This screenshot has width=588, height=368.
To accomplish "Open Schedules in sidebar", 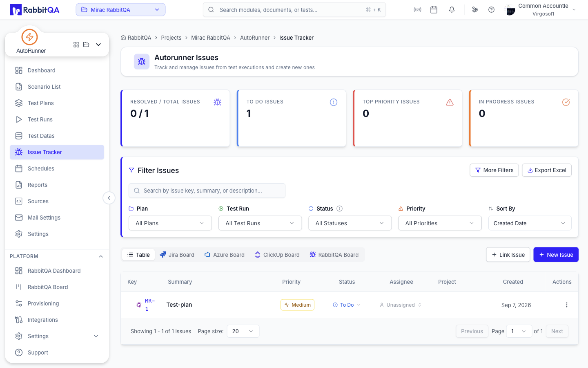I will click(x=57, y=168).
